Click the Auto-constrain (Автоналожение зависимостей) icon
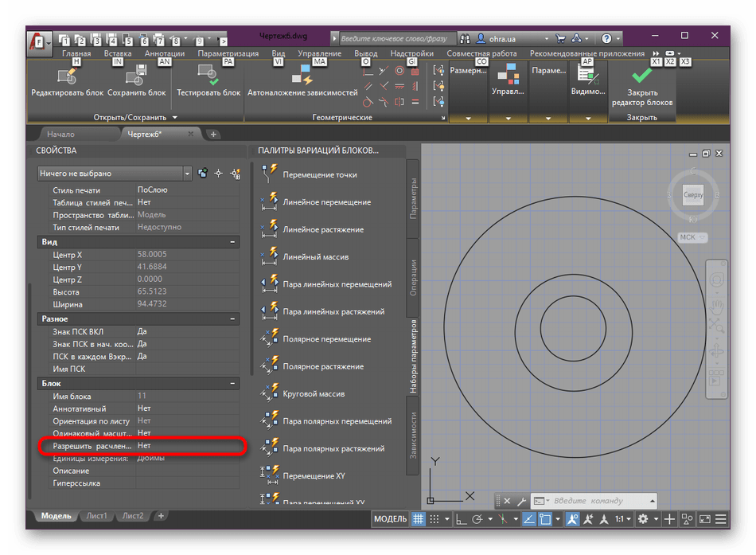The height and width of the screenshot is (555, 756). point(302,76)
